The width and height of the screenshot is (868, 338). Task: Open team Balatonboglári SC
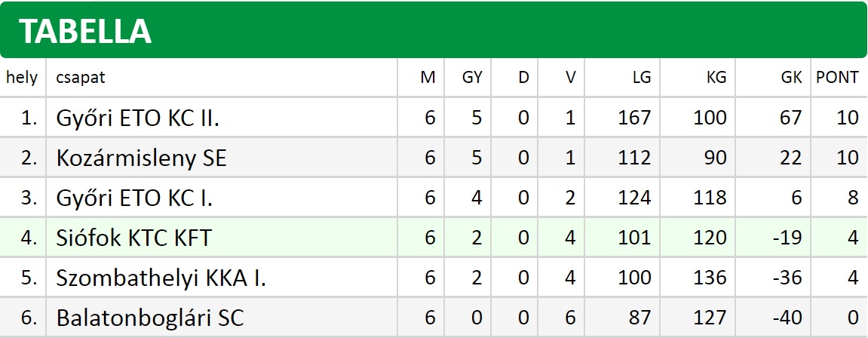pyautogui.click(x=149, y=318)
